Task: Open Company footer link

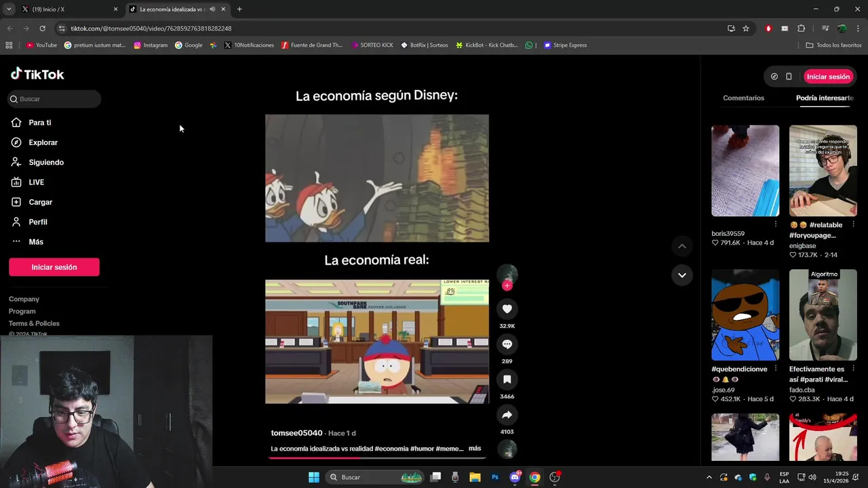Action: [24, 299]
